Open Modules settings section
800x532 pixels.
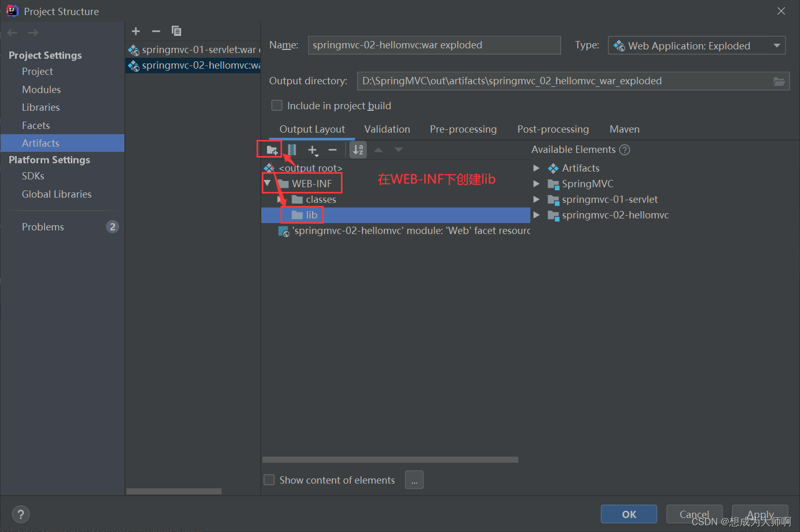pyautogui.click(x=42, y=89)
